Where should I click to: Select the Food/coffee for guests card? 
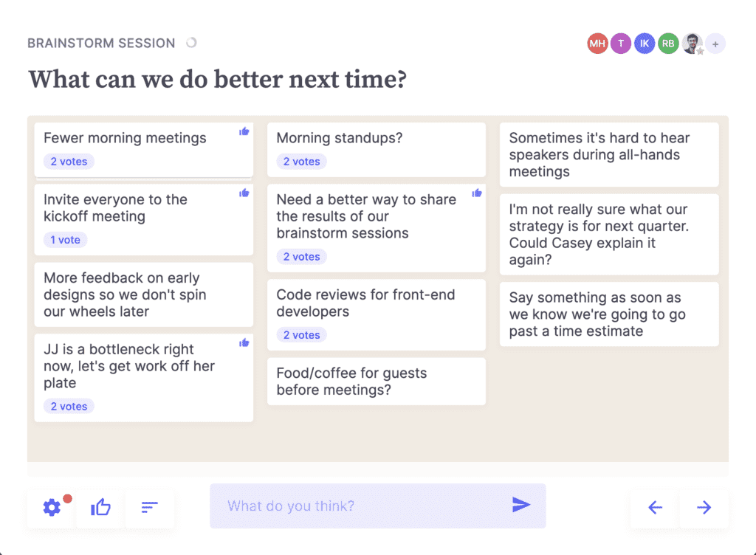point(377,381)
